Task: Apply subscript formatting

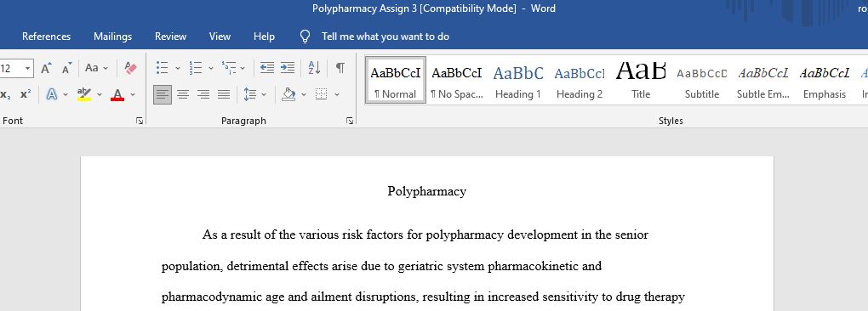Action: 6,94
